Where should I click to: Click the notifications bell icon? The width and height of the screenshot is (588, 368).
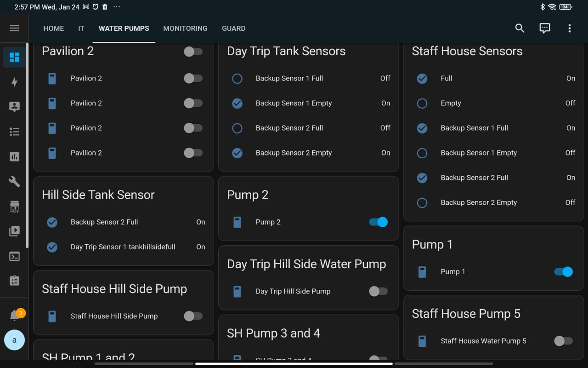(x=15, y=316)
